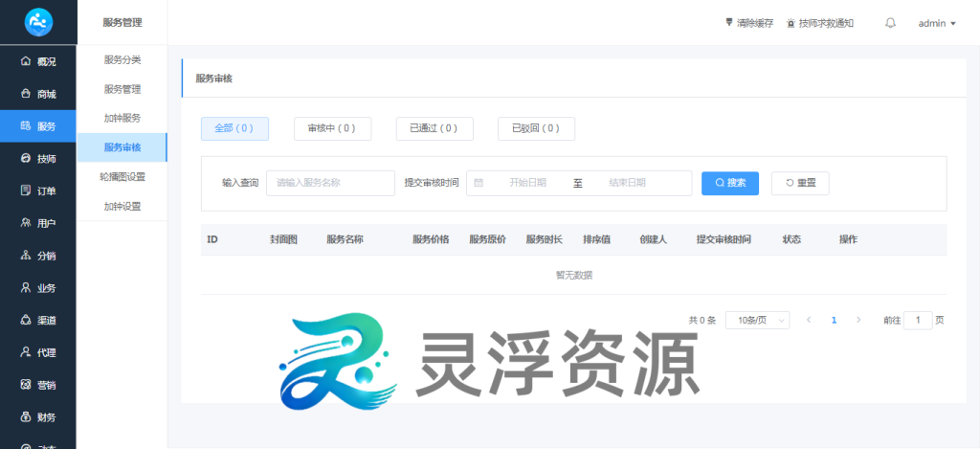The height and width of the screenshot is (449, 980).
Task: Click the 服务名称 column header
Action: 345,239
